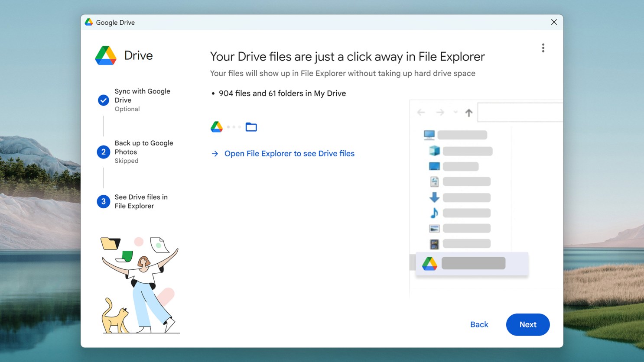Click the blue download arrow icon in the preview
This screenshot has width=644, height=362.
pos(434,197)
